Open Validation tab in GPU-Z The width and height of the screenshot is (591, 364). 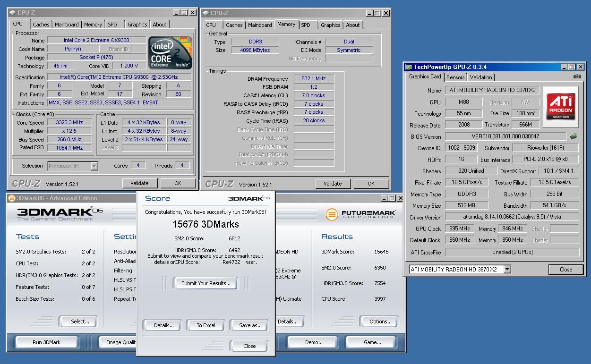(481, 77)
